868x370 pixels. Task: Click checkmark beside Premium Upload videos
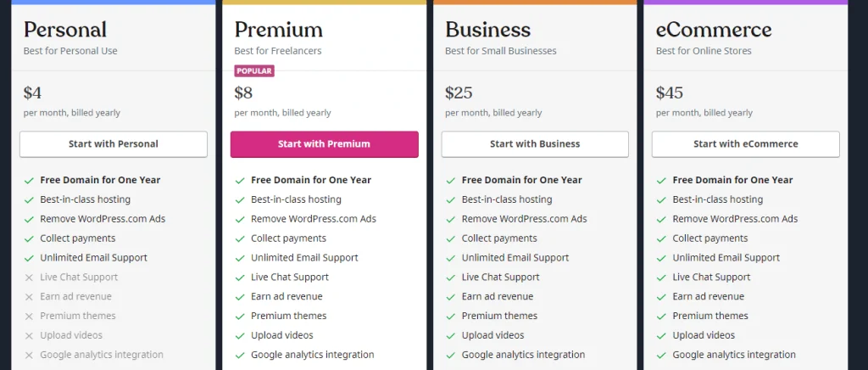pos(240,336)
